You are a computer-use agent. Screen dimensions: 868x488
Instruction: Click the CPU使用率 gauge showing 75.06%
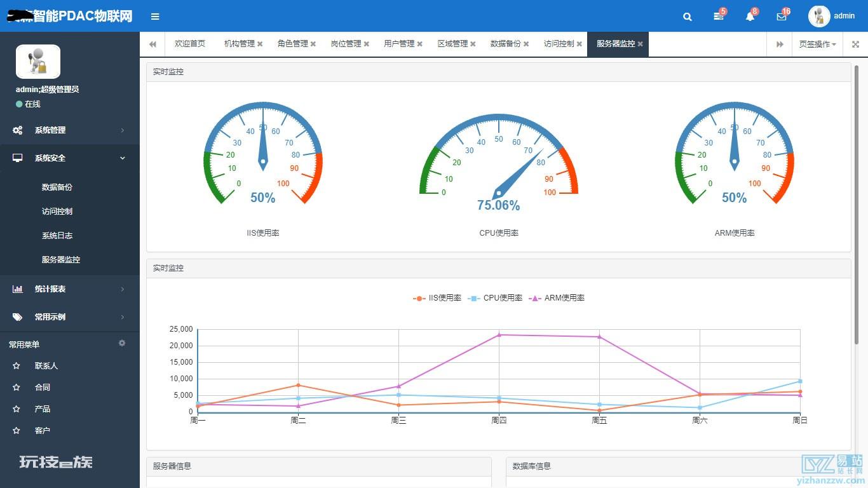(499, 163)
